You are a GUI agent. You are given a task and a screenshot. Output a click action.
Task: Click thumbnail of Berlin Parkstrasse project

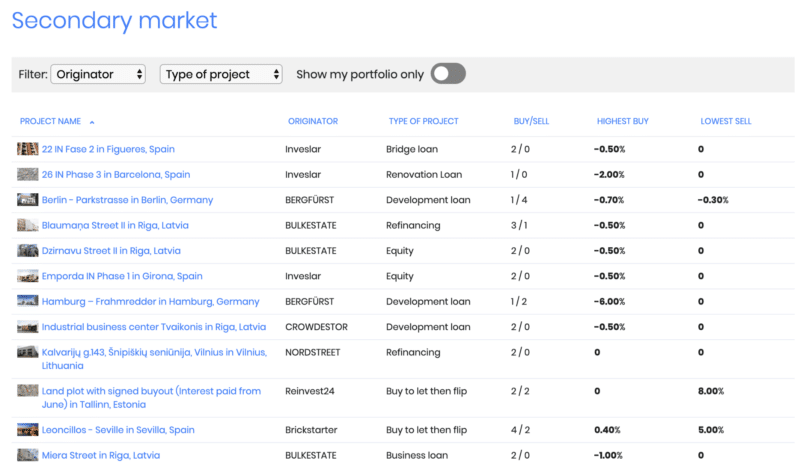28,200
